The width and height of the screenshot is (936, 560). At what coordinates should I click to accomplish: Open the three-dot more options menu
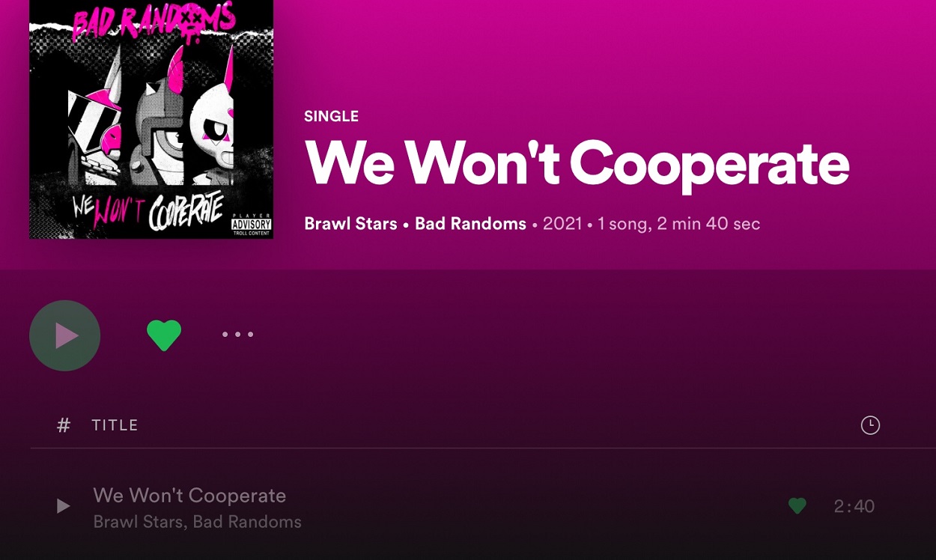pyautogui.click(x=237, y=334)
